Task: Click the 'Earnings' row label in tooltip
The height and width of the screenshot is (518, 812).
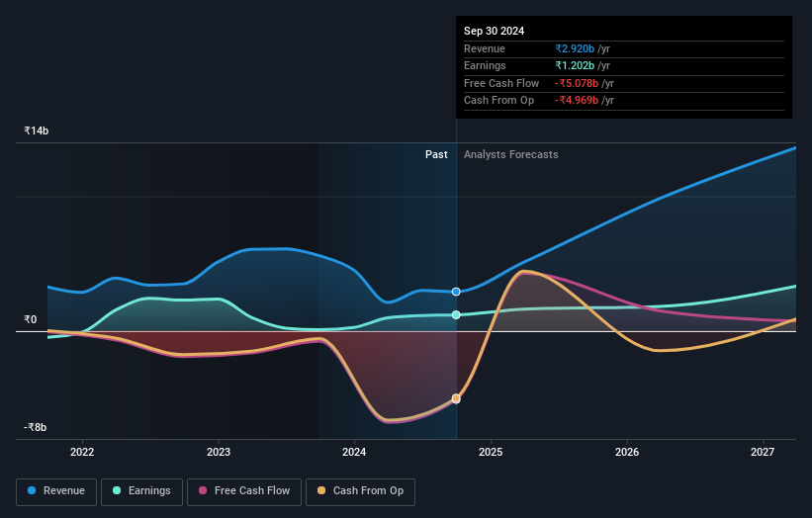Action: [x=485, y=65]
